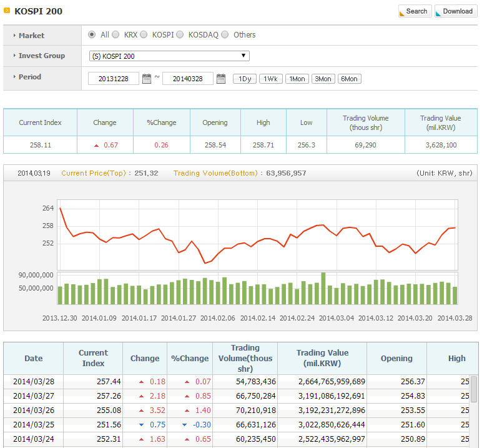This screenshot has width=482, height=448.
Task: Click the 2014/03/24 date cell
Action: tap(34, 439)
